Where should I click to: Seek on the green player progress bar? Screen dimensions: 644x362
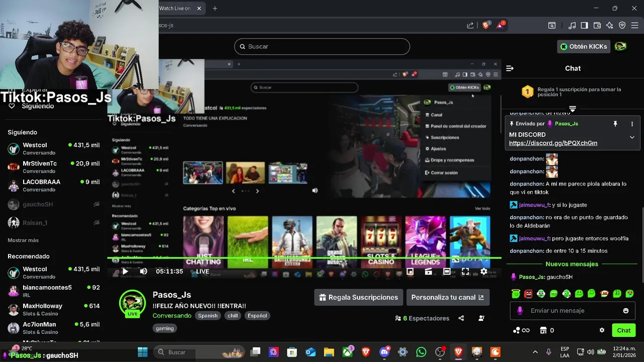pyautogui.click(x=304, y=258)
